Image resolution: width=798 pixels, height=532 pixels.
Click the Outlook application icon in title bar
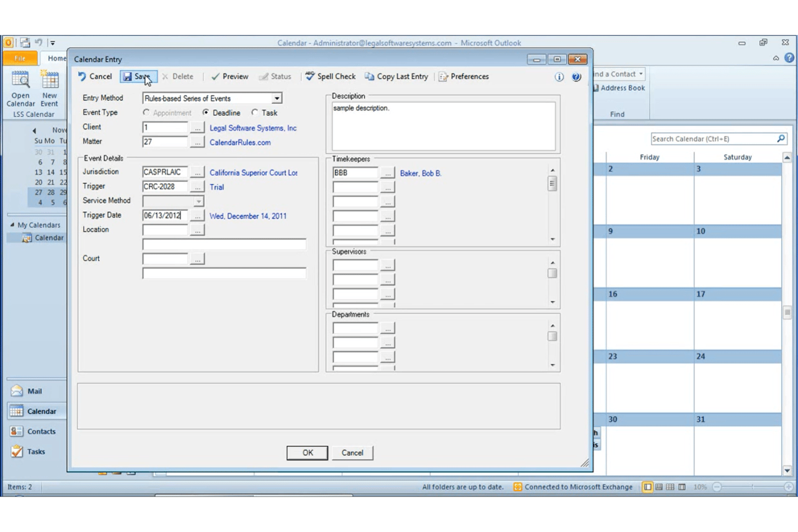9,43
